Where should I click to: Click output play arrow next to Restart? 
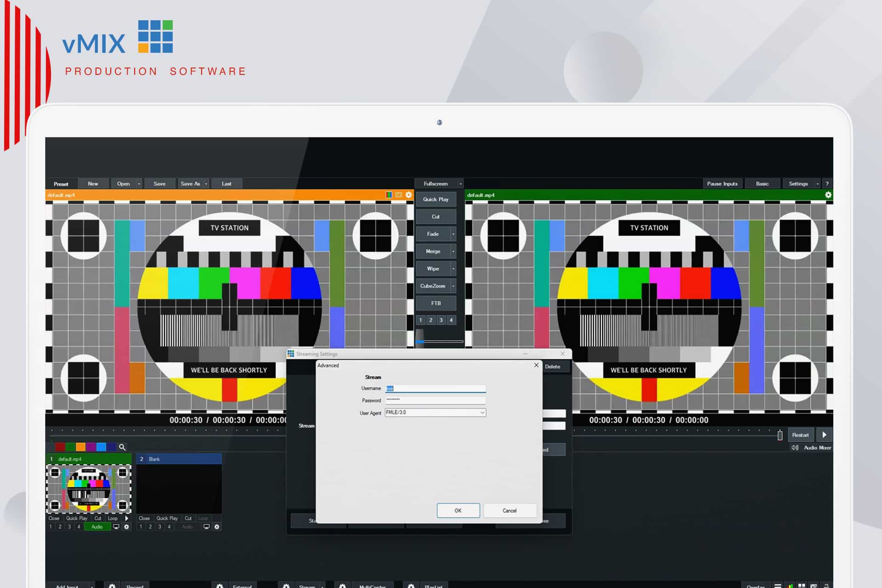click(824, 435)
